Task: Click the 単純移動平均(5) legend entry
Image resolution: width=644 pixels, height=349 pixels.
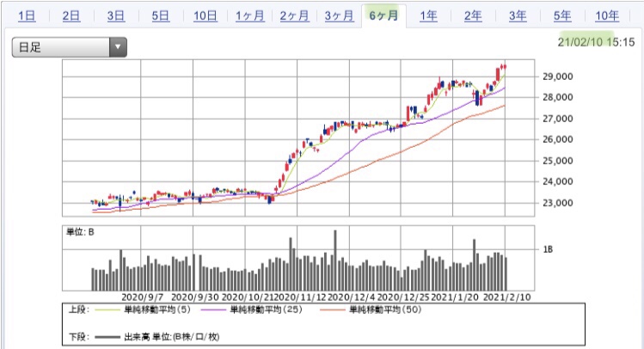Action: coord(157,309)
